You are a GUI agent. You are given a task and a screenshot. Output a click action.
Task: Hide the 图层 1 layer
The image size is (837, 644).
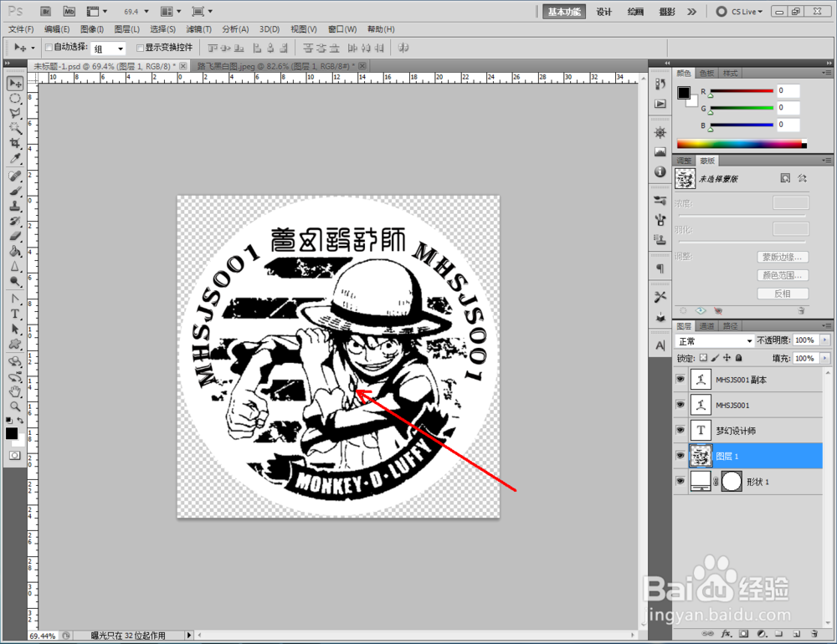click(680, 456)
